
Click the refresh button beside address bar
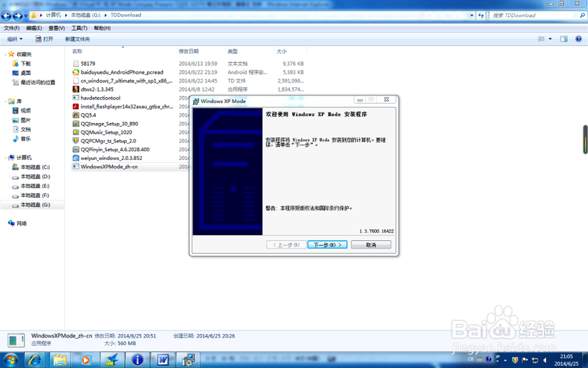481,15
